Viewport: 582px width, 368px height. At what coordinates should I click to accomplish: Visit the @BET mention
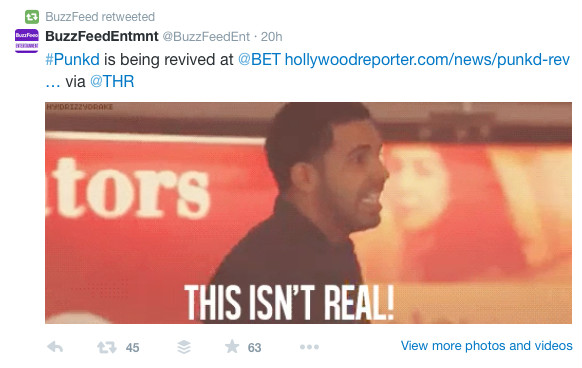pyautogui.click(x=259, y=59)
